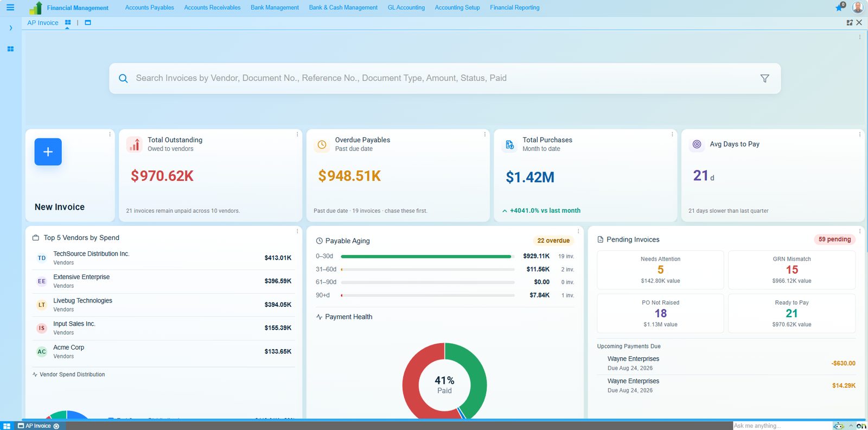Image resolution: width=868 pixels, height=430 pixels.
Task: Click the expand/pop-out panel icon
Action: pyautogui.click(x=850, y=23)
